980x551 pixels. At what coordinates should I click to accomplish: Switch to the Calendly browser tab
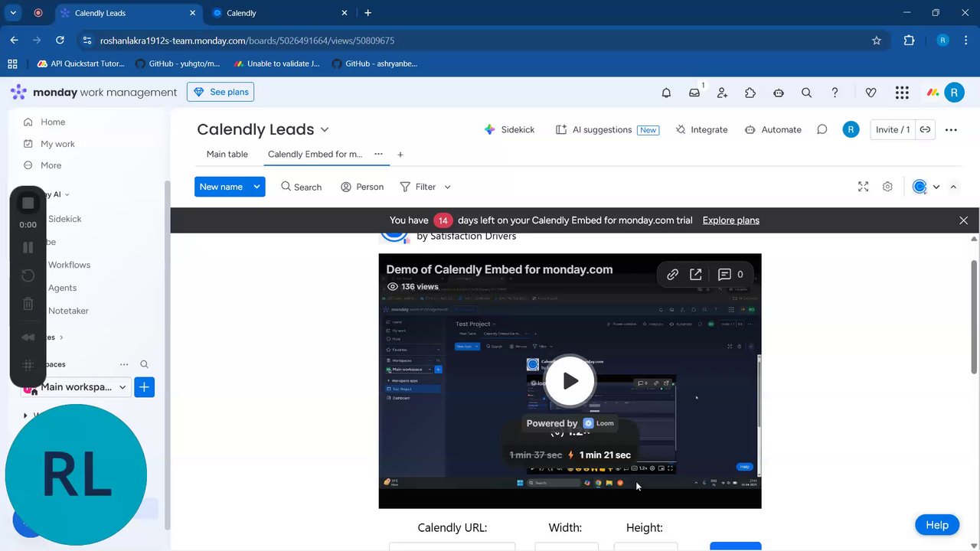280,13
